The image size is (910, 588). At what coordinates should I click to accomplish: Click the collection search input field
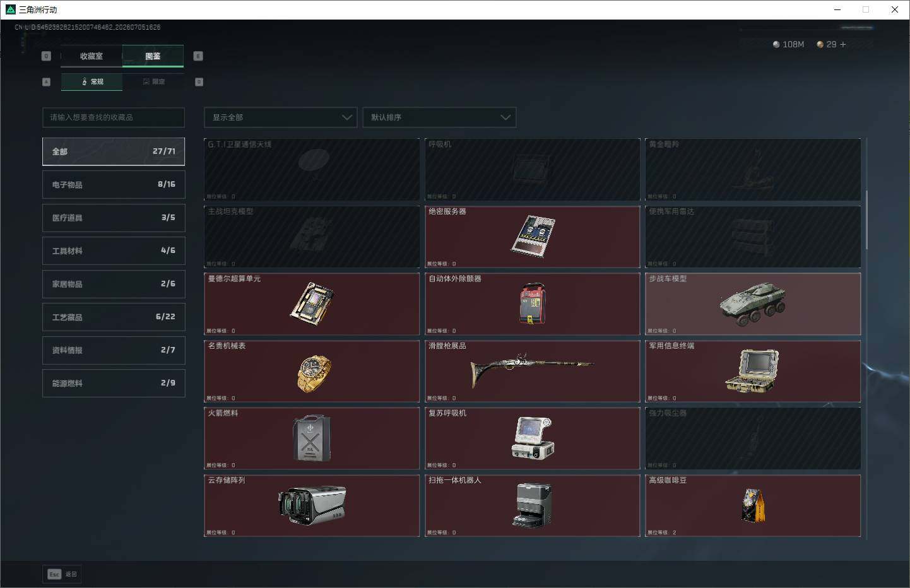coord(114,117)
